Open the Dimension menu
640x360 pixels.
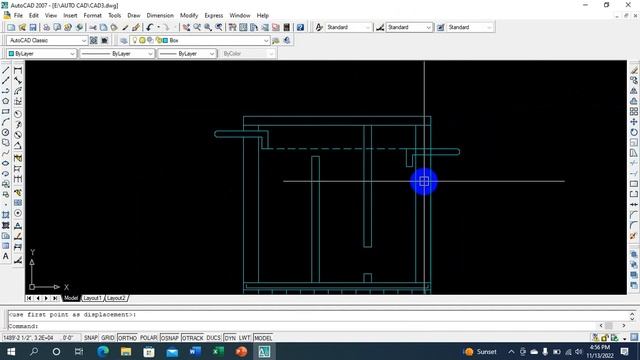coord(160,16)
